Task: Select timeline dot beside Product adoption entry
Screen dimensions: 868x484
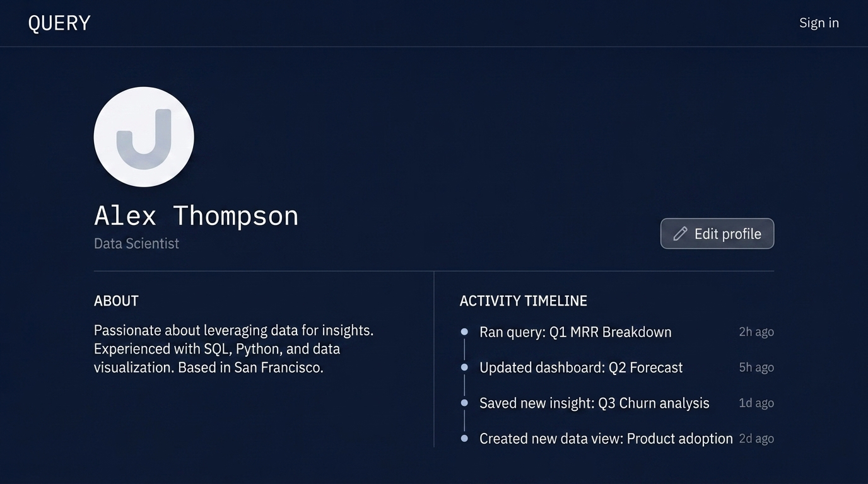Action: click(465, 439)
